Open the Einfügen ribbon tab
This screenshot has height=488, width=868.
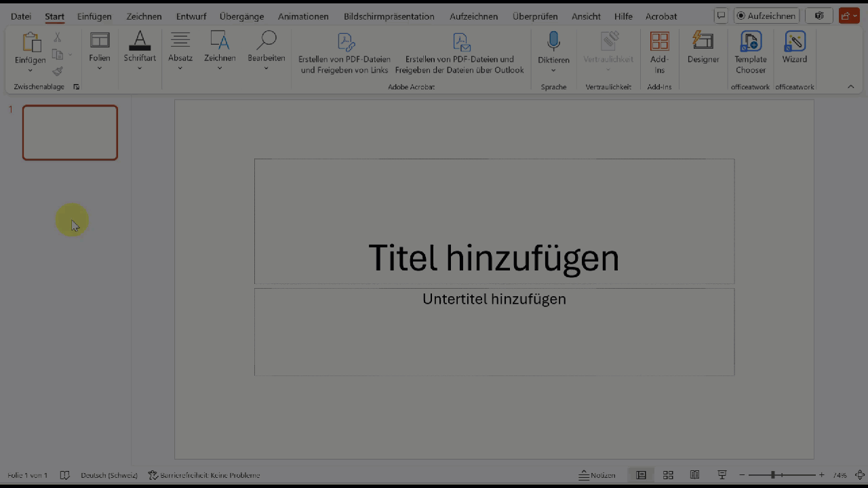click(x=94, y=16)
